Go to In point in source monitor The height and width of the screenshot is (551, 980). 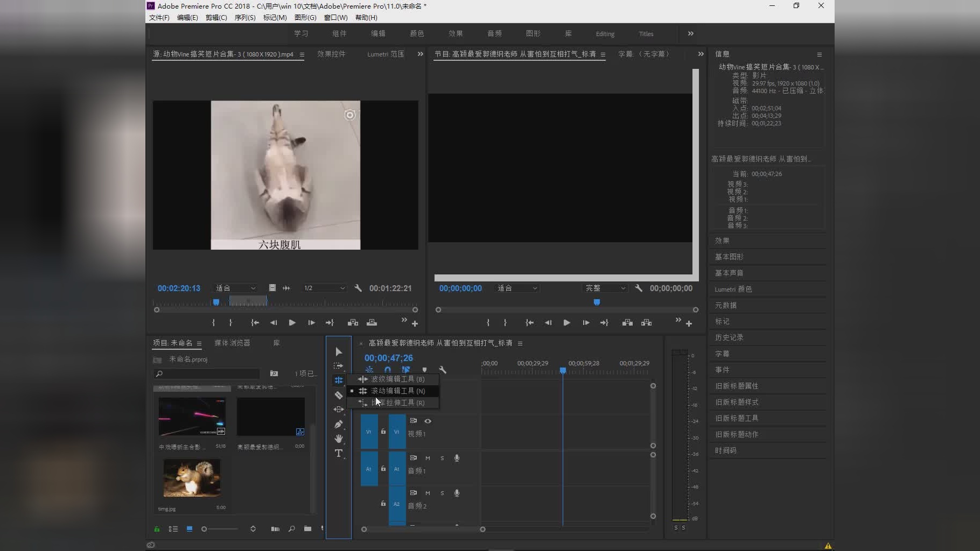[255, 322]
